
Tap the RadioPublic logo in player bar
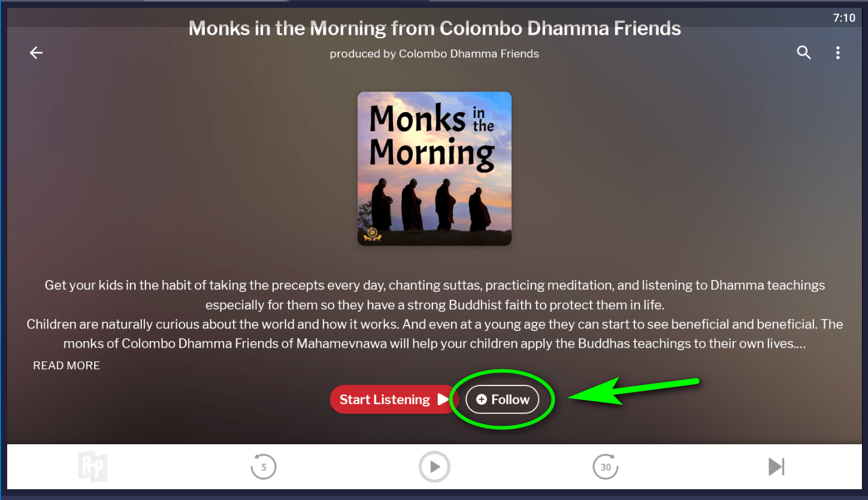pyautogui.click(x=92, y=466)
